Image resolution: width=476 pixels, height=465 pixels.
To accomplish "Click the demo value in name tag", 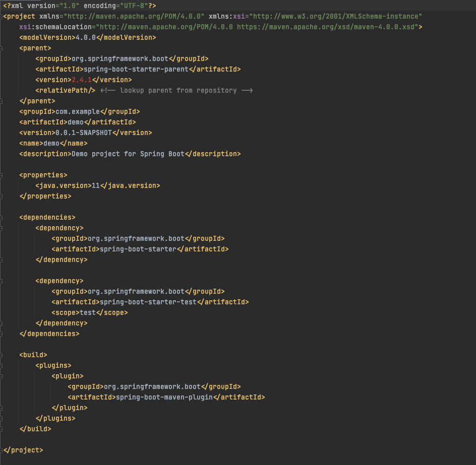I will pos(51,144).
